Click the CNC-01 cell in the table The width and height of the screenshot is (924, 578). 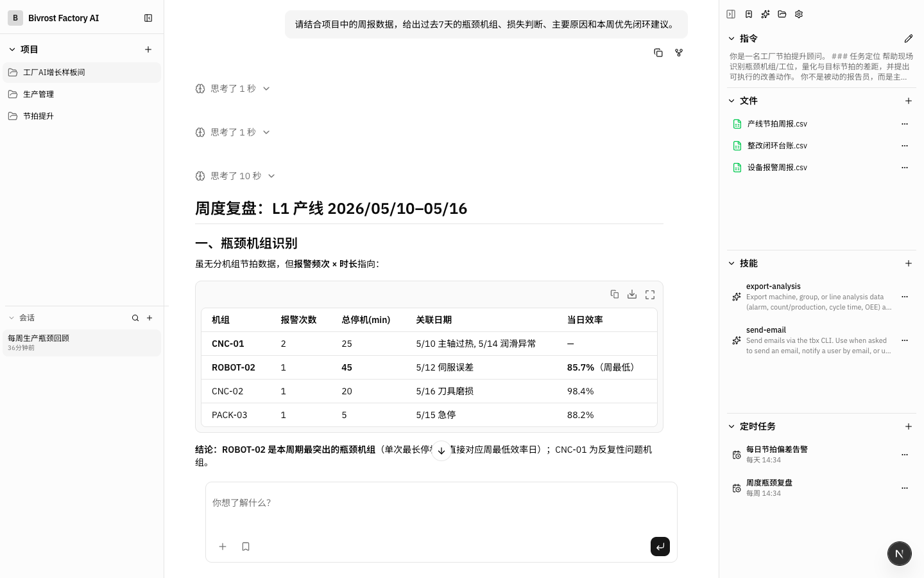pyautogui.click(x=228, y=344)
